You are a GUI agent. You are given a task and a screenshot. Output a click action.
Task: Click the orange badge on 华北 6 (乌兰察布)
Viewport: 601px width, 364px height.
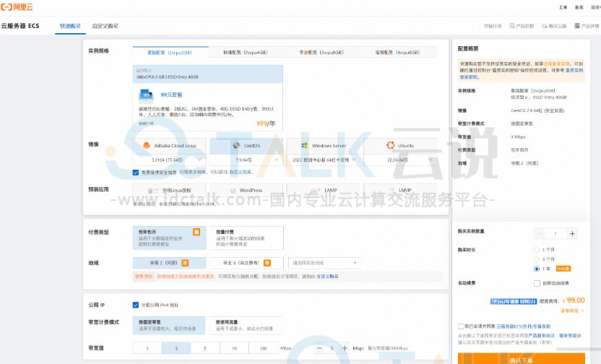click(x=267, y=263)
